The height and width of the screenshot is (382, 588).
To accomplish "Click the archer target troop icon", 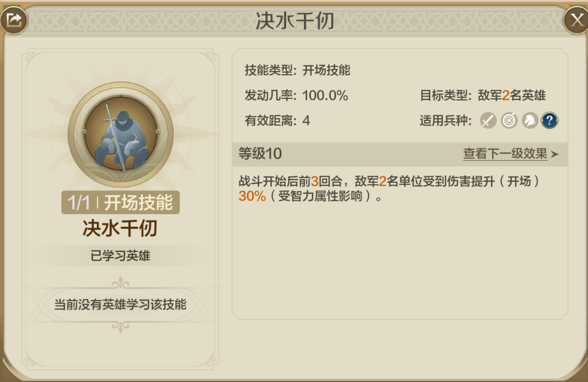I will (x=509, y=121).
